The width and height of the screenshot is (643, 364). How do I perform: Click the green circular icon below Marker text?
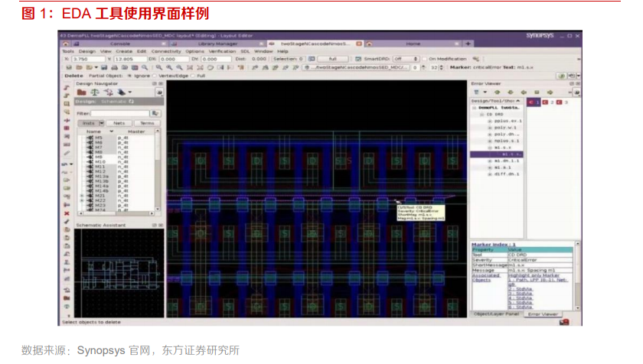click(561, 76)
